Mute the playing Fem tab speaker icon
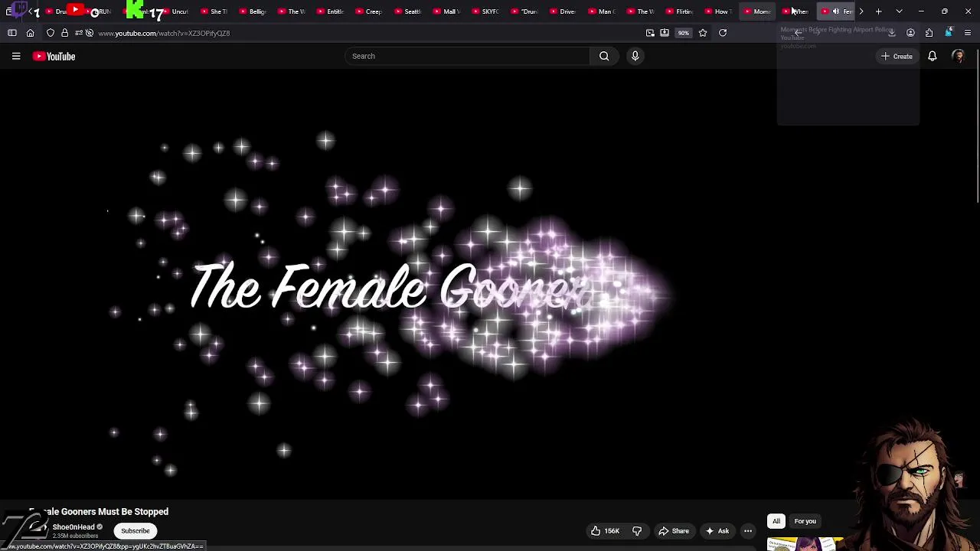 pyautogui.click(x=836, y=11)
